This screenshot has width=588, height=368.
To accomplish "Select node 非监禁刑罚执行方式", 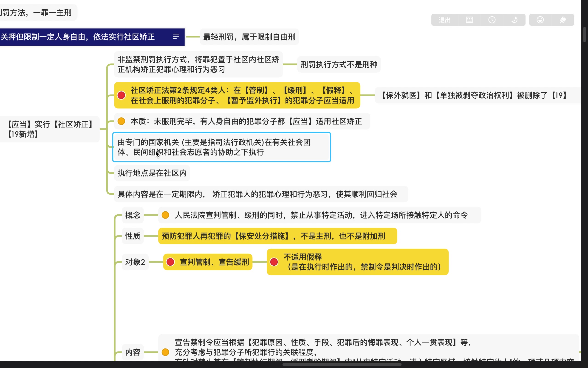I will (x=198, y=64).
